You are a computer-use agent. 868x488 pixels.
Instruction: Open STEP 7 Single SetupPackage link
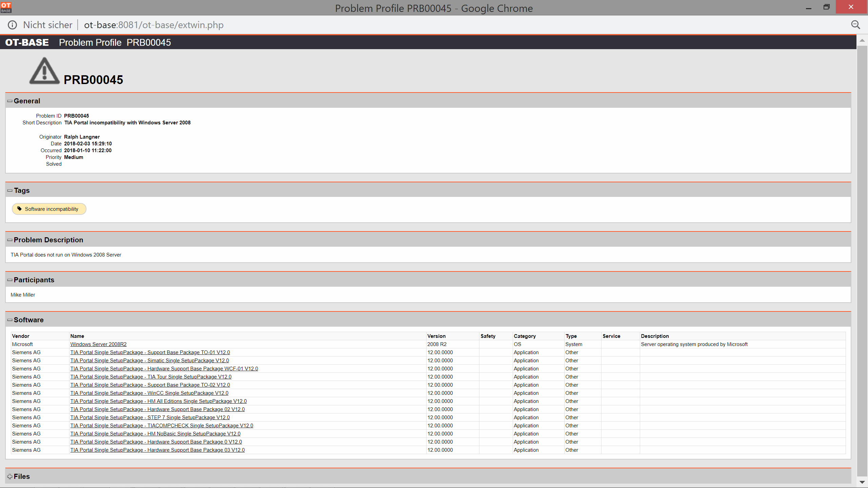[x=150, y=418]
